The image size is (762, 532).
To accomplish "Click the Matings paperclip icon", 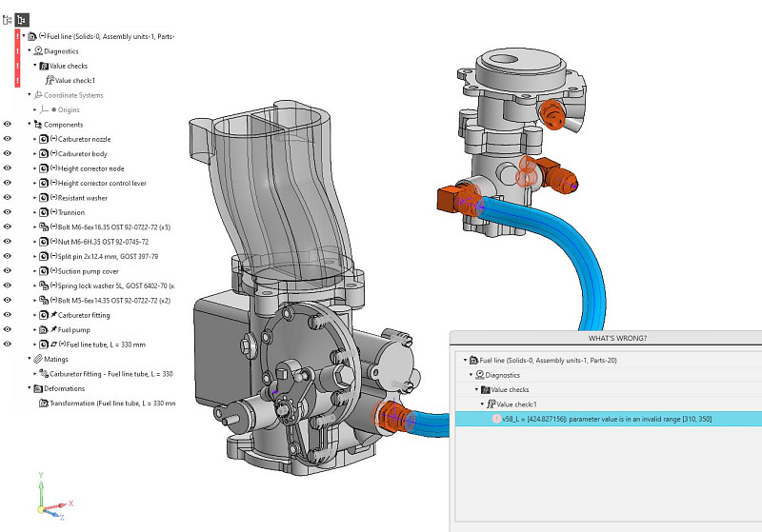I will 38,359.
